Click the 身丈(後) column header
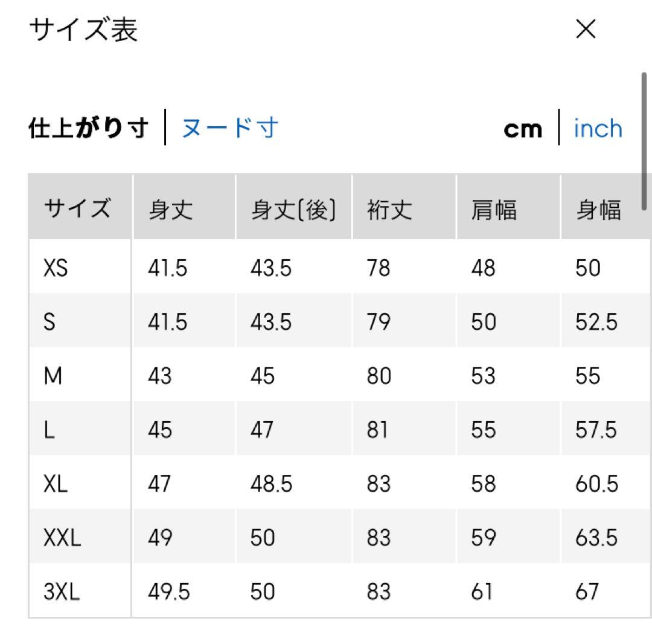The height and width of the screenshot is (644, 652). point(293,210)
